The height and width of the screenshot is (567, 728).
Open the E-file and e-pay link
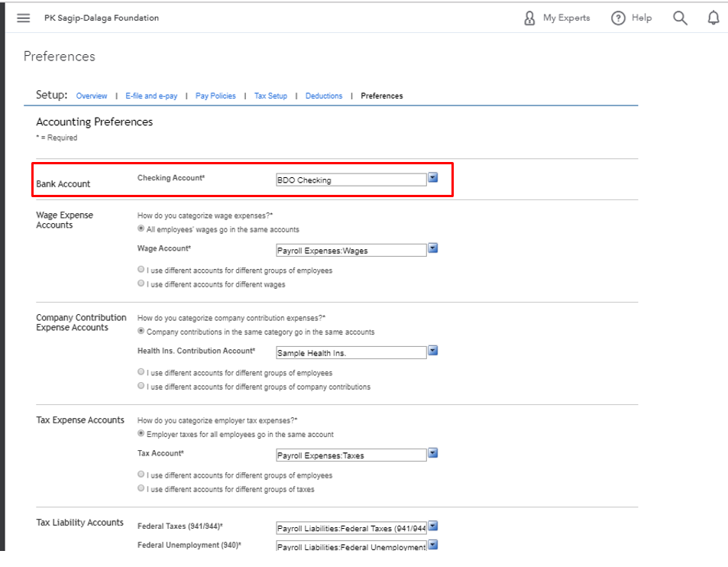151,96
